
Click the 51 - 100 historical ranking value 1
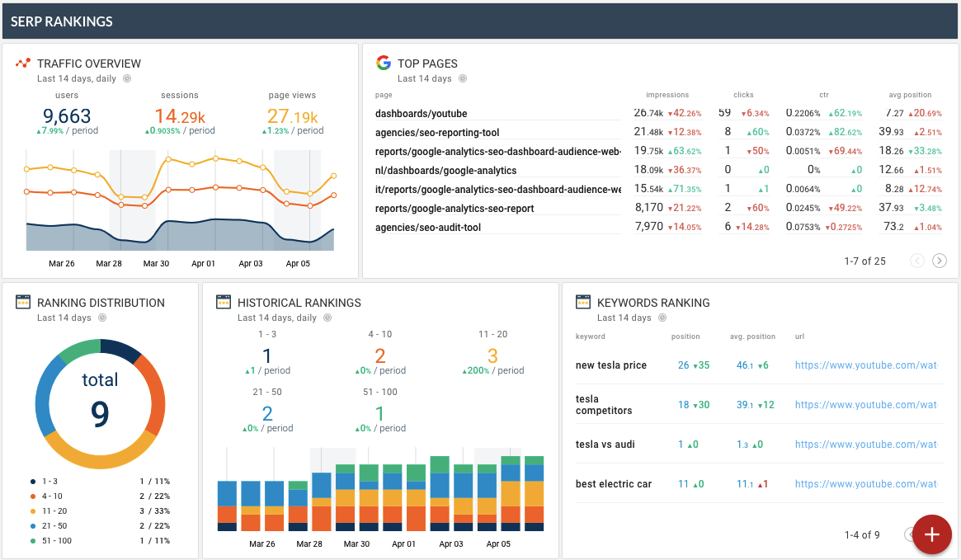(380, 413)
